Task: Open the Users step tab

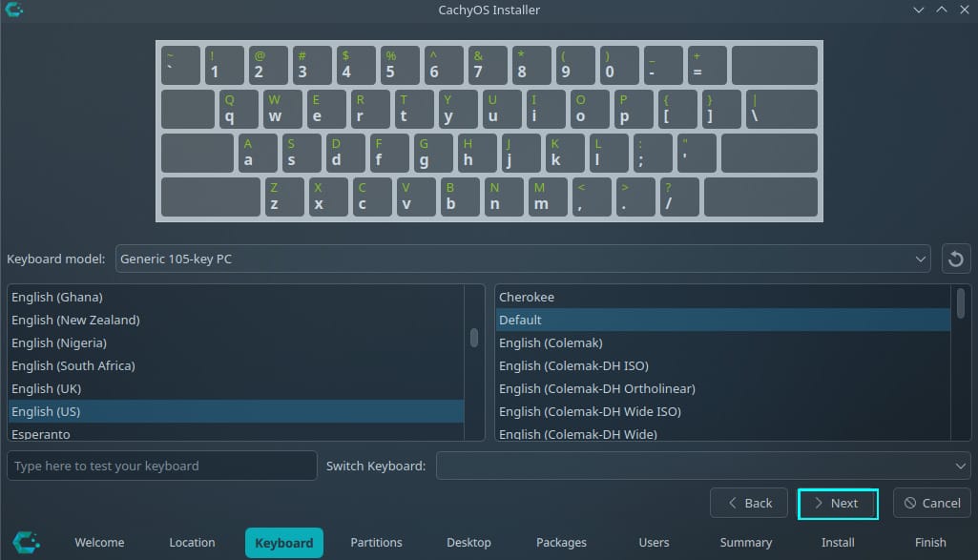Action: point(654,543)
